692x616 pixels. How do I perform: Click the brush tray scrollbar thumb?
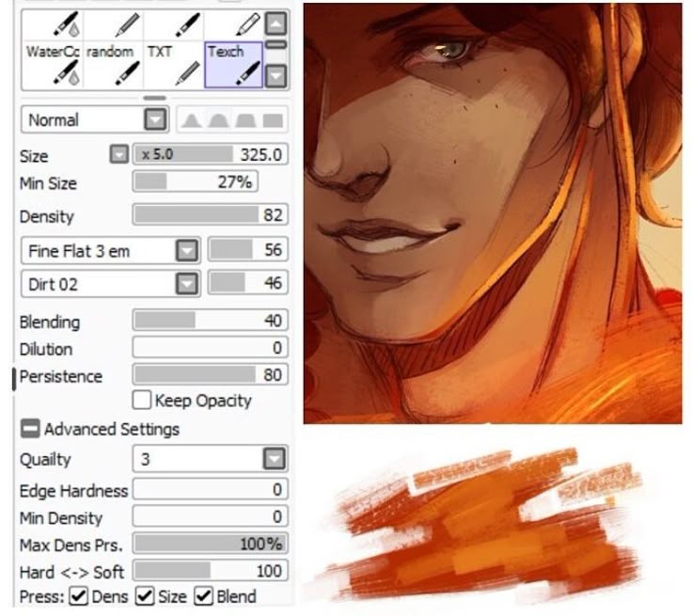pos(275,44)
